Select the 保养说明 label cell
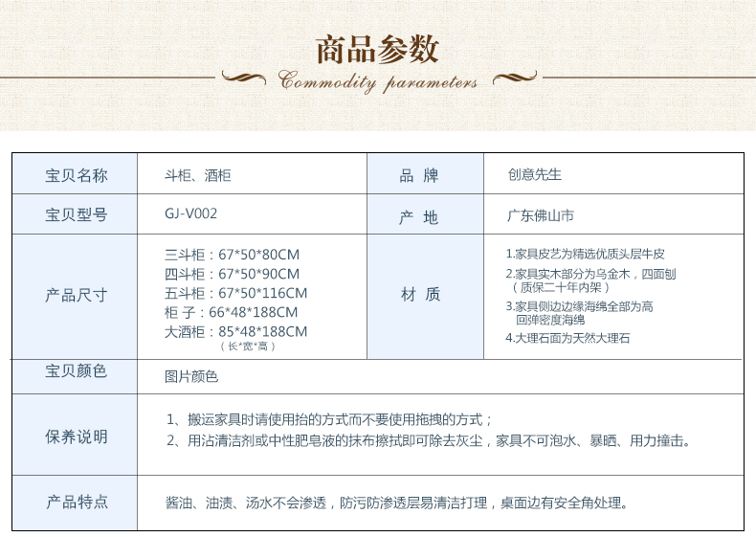This screenshot has width=756, height=537. click(77, 436)
